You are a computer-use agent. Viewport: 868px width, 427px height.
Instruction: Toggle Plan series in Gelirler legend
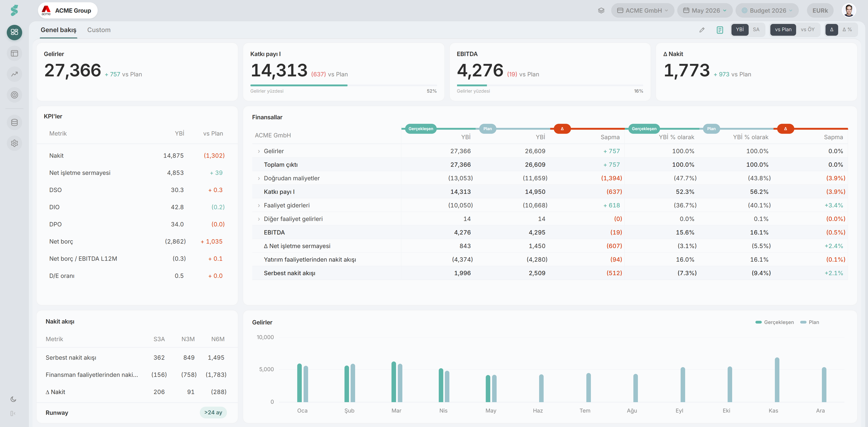coord(810,322)
